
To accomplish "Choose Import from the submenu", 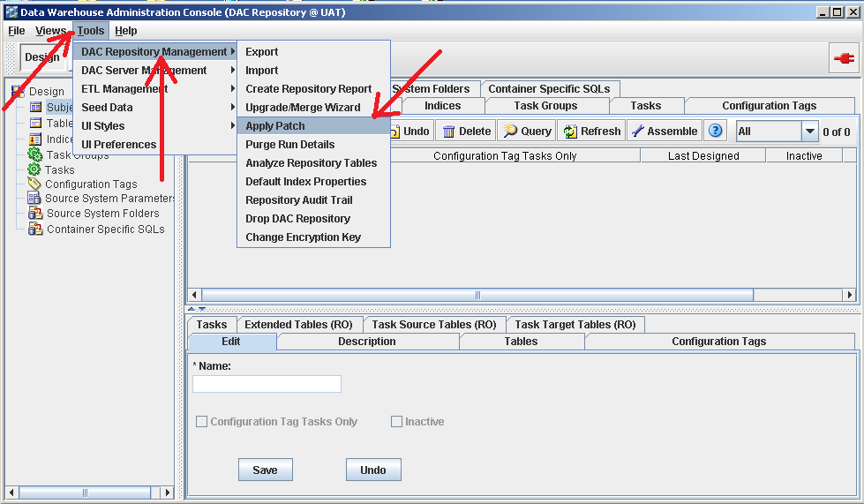I will click(313, 71).
